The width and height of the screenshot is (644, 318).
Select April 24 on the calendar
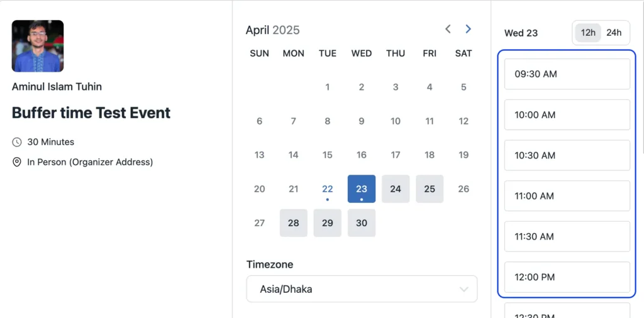[396, 189]
